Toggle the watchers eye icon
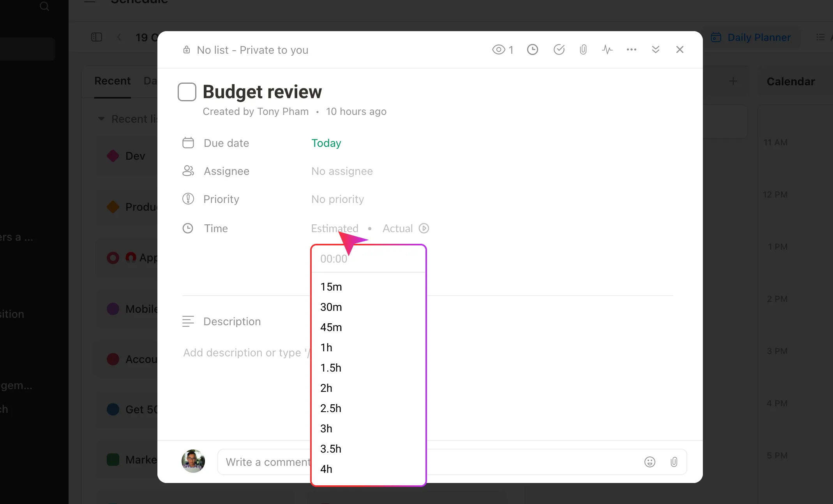The image size is (833, 504). (499, 50)
